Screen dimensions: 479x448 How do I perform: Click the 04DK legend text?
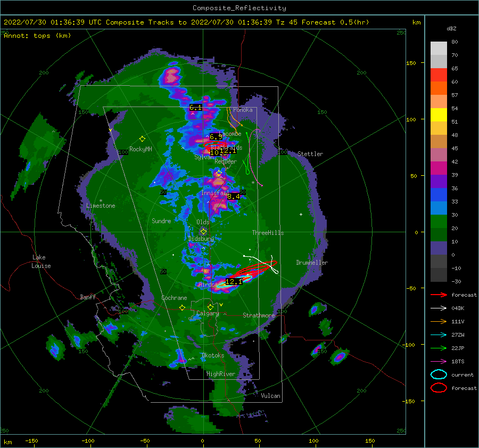coord(458,308)
